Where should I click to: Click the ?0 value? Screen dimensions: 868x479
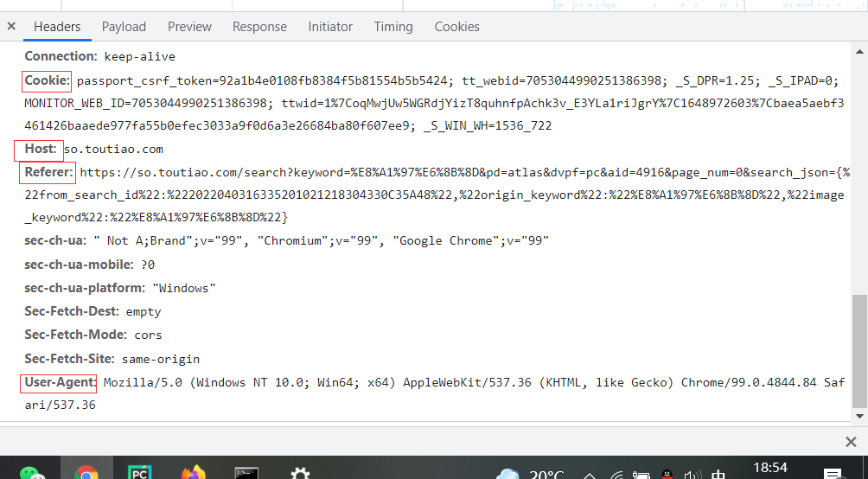point(148,265)
